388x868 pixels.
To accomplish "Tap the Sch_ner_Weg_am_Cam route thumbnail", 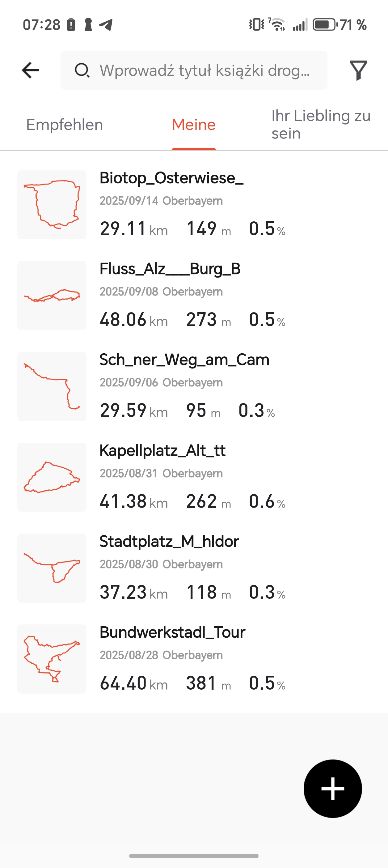I will (x=52, y=386).
